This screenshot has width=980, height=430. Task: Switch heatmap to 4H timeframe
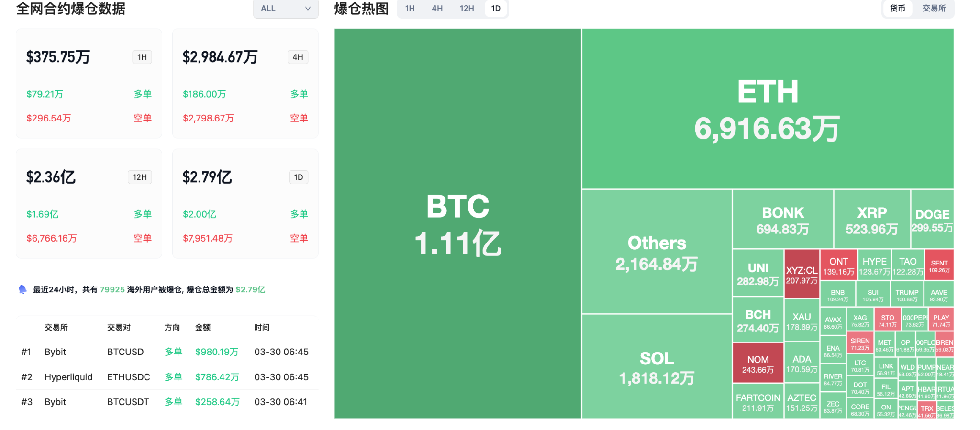[x=437, y=9]
